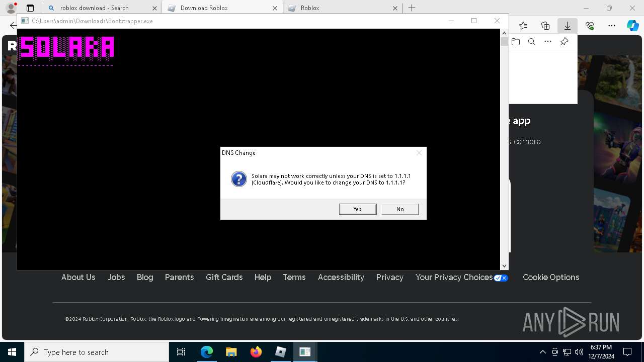The height and width of the screenshot is (362, 644).
Task: Minimize the Bootstrapper.exe console window
Action: pyautogui.click(x=451, y=21)
